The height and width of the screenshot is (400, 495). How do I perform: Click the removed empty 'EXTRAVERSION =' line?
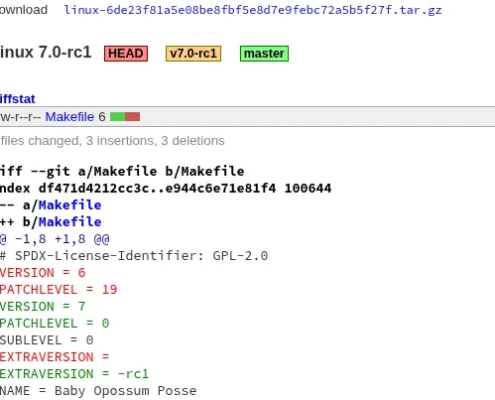point(55,357)
